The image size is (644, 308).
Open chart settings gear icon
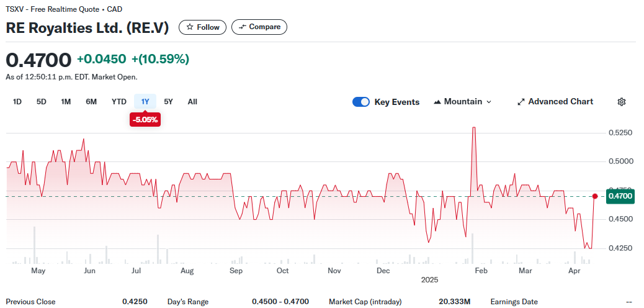[622, 102]
